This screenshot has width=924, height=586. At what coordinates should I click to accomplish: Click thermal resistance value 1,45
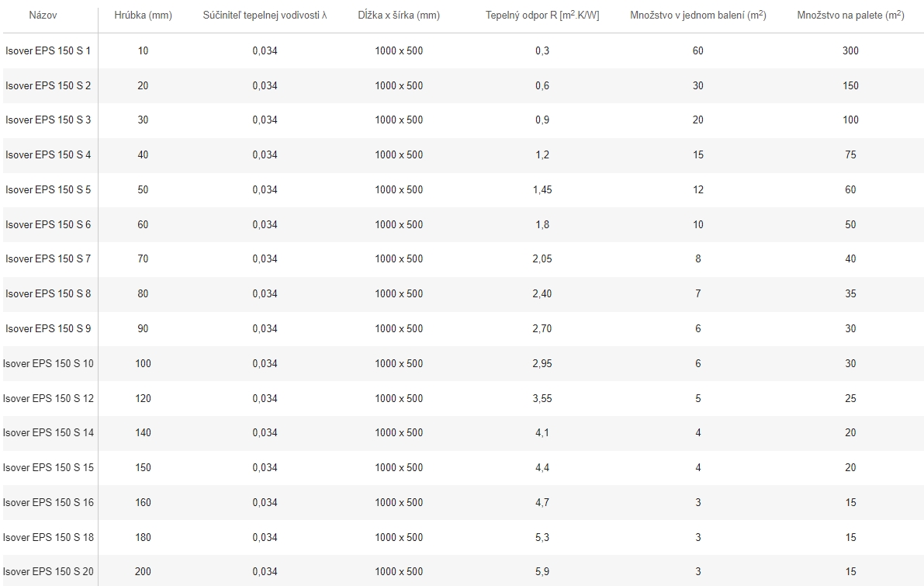click(x=542, y=190)
